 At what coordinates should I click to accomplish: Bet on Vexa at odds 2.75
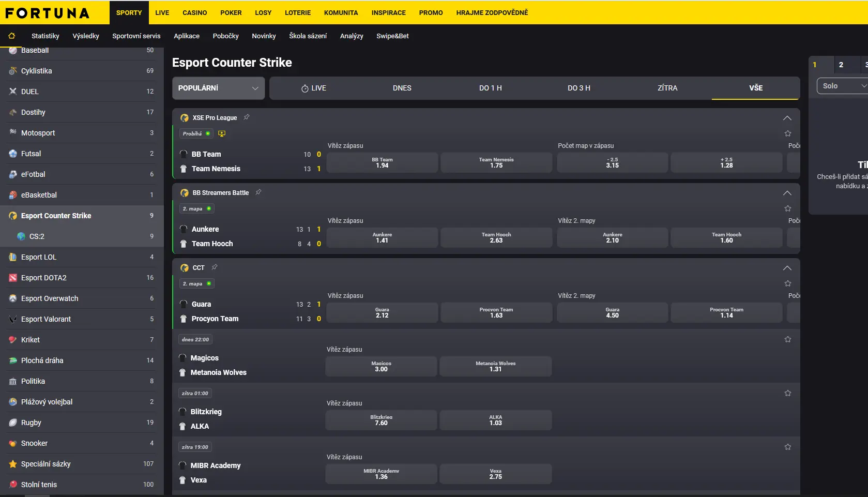coord(496,474)
